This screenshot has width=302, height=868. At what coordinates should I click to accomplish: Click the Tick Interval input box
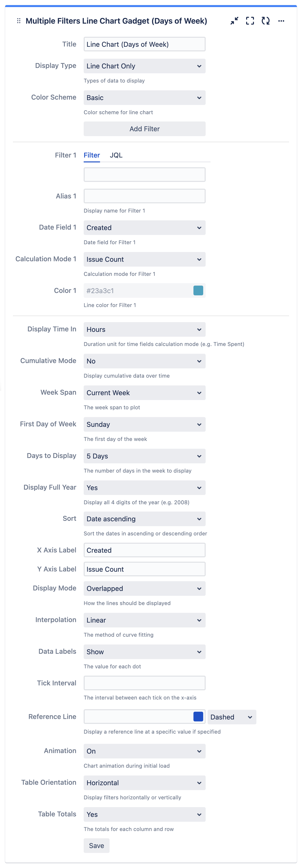point(144,683)
